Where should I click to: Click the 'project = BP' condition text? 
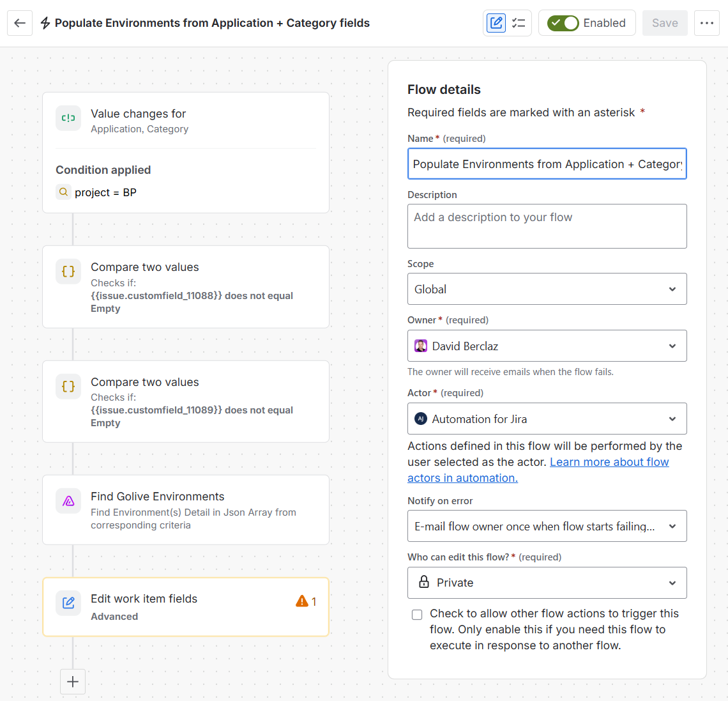[105, 192]
